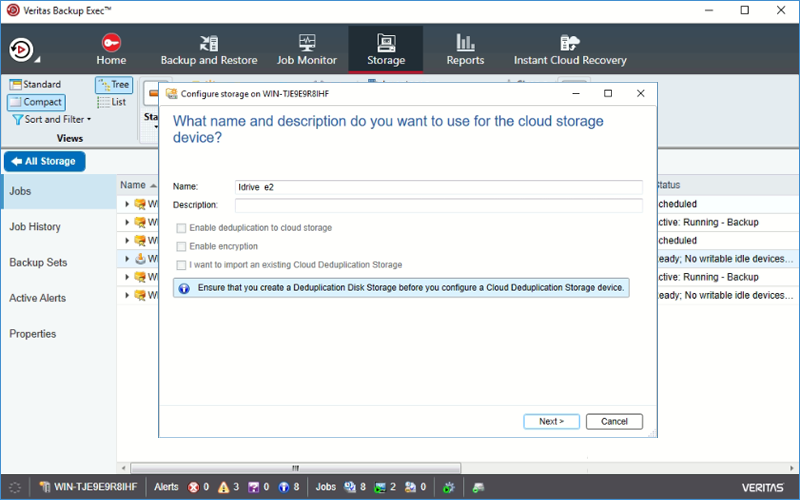Open the Backup Exec button menu logo
The image size is (800, 500).
[x=21, y=49]
